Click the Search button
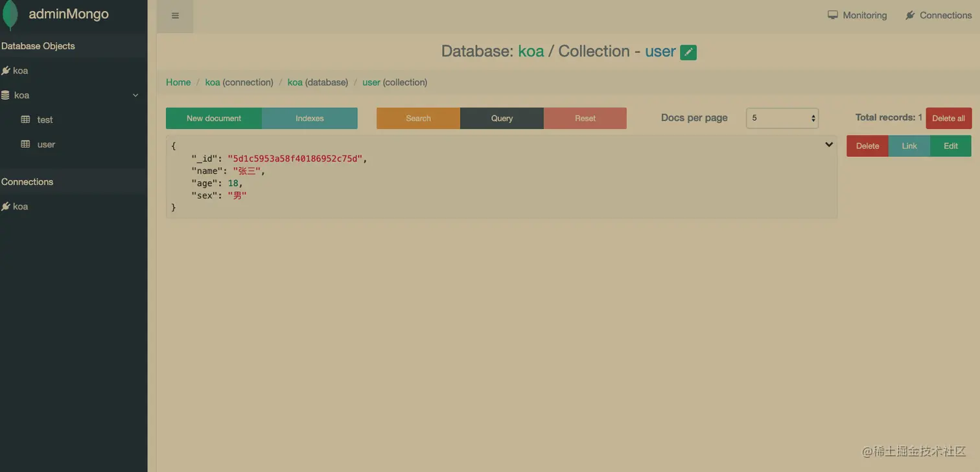The image size is (980, 472). pyautogui.click(x=418, y=118)
